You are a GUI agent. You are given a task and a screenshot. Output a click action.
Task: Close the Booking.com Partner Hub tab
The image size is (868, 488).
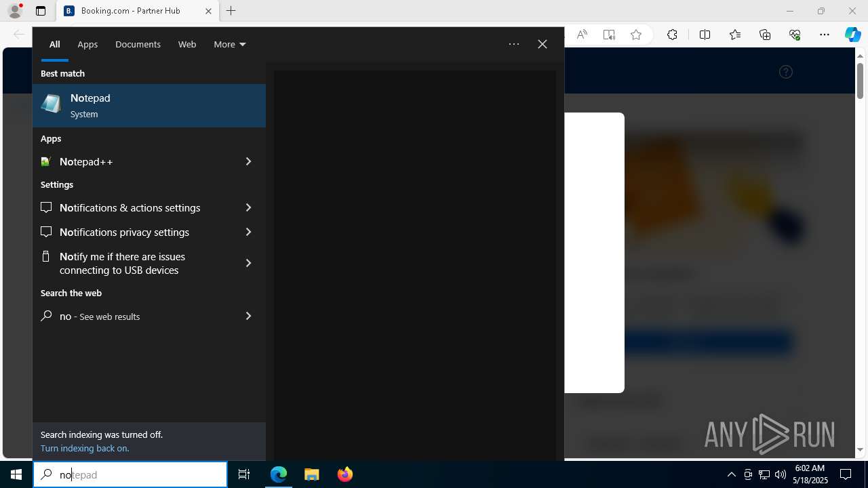tap(208, 11)
